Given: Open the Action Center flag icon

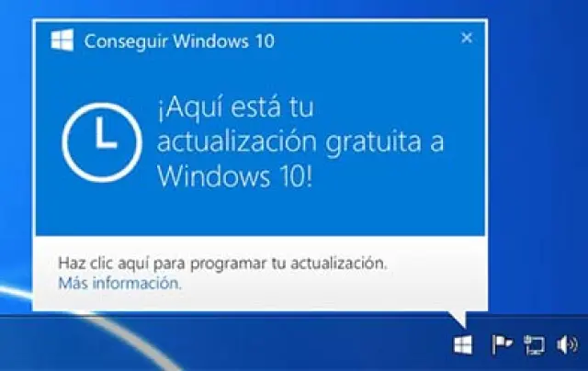Looking at the screenshot, I should tap(502, 344).
